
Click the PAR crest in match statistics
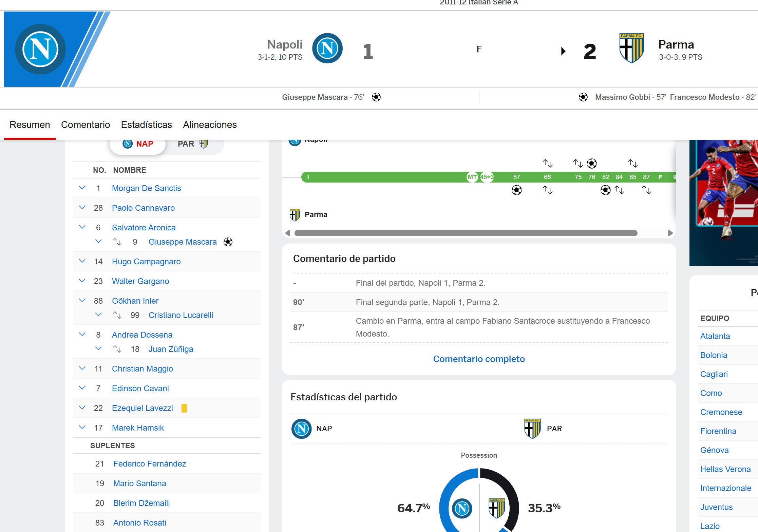click(532, 429)
